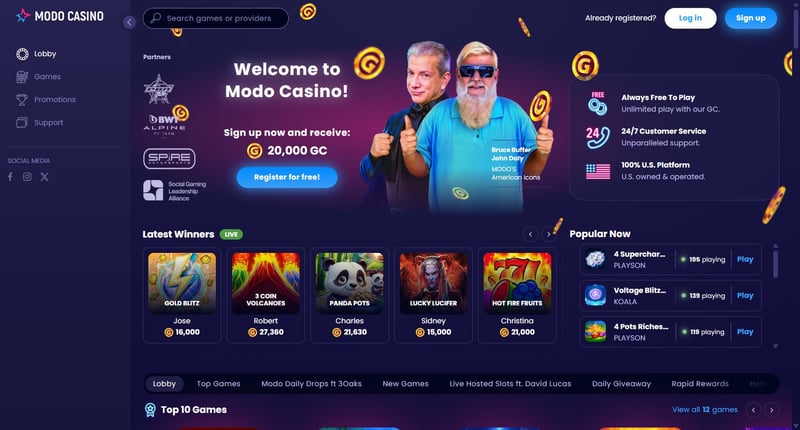Click the Register for free button

[287, 177]
